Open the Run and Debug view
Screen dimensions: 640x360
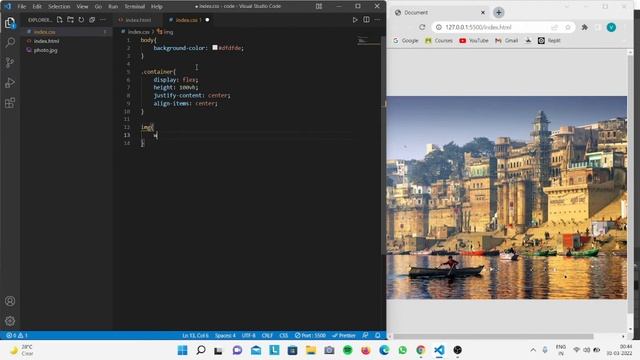point(10,82)
